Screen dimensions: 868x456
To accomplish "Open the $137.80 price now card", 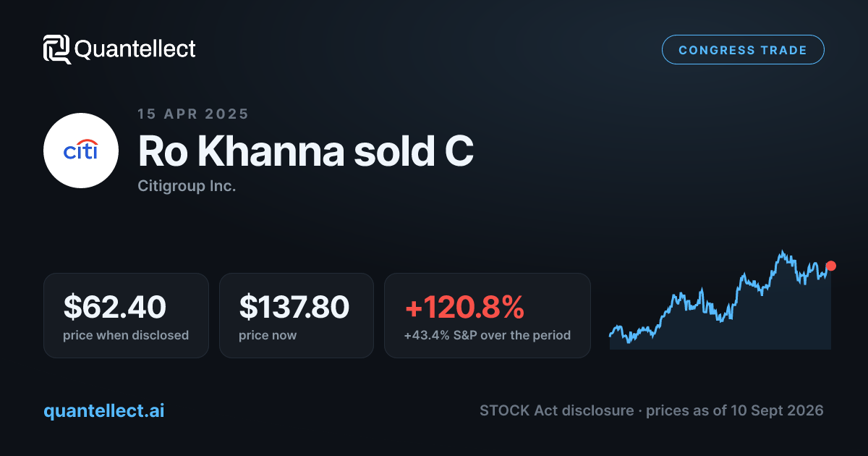I will [x=297, y=315].
